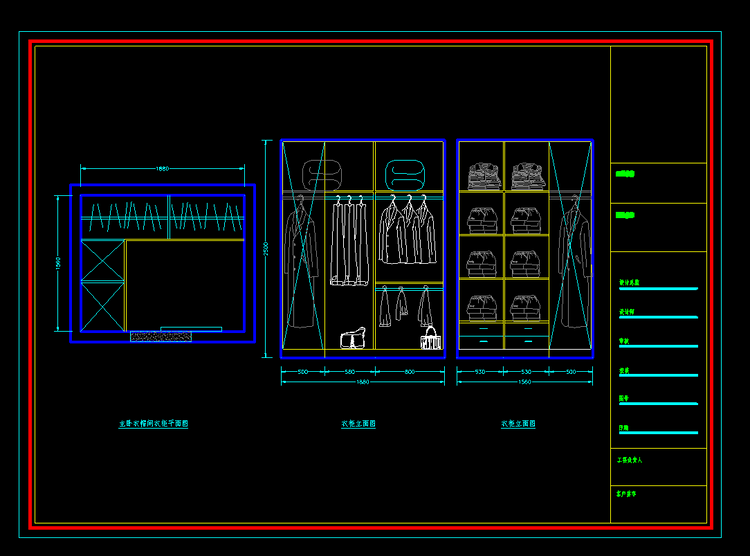
Task: Click the 500 dimension under the middle elevation
Action: pyautogui.click(x=303, y=372)
